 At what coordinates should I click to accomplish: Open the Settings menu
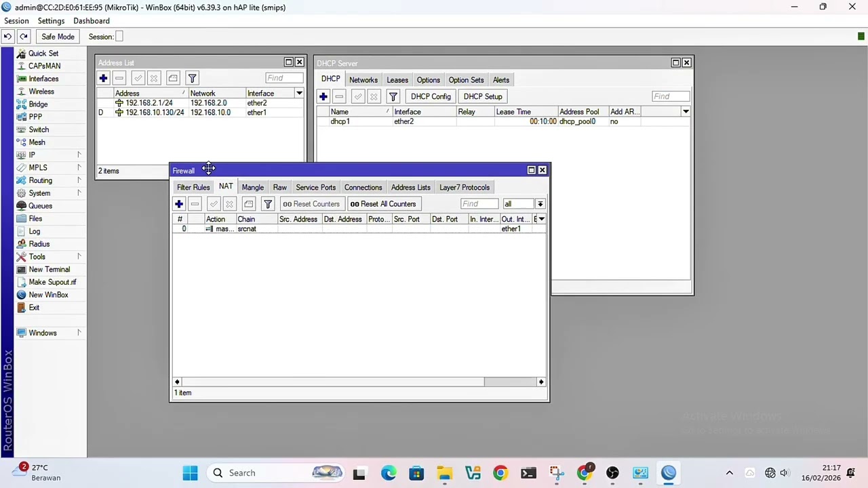pos(51,21)
